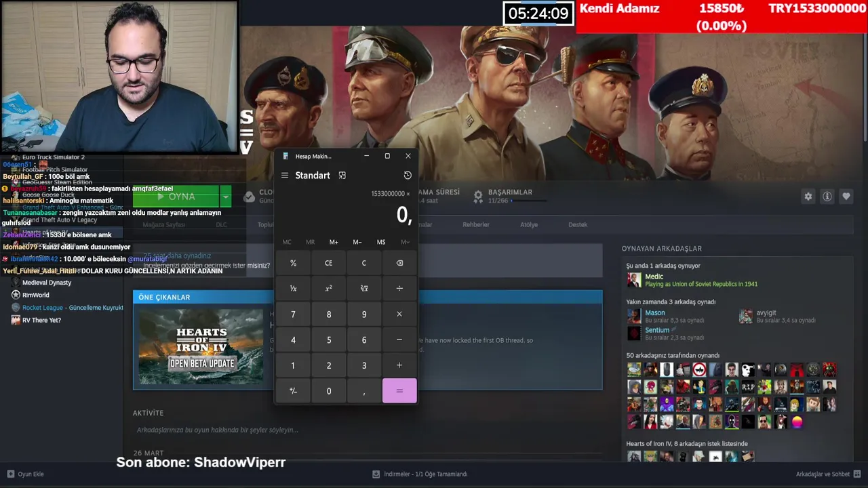
Task: Open the calculator history icon
Action: tap(408, 176)
